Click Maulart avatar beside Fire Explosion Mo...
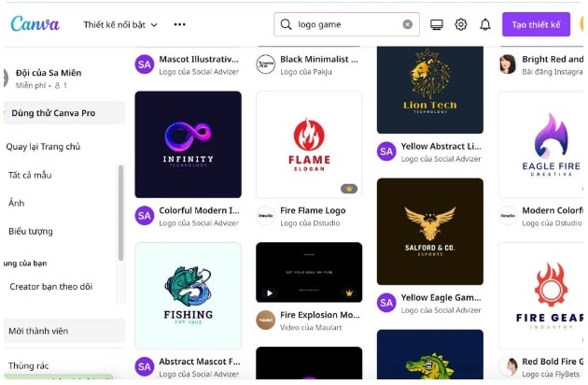Screen dimensions: 588x385 coord(265,320)
